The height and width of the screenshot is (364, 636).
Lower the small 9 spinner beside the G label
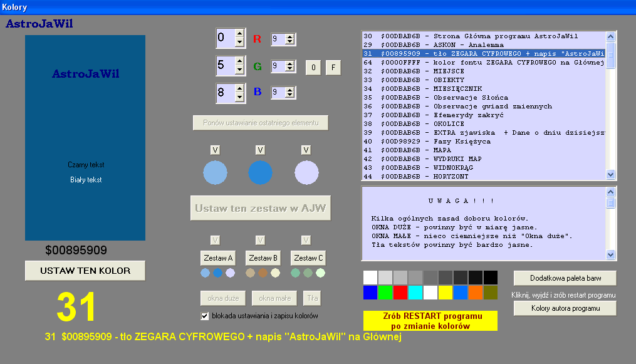pyautogui.click(x=289, y=68)
